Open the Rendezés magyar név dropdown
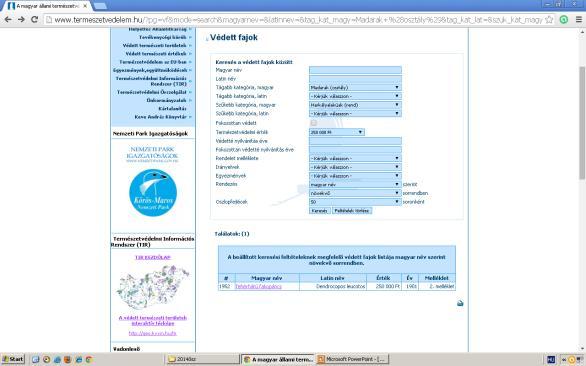The image size is (586, 366). [355, 184]
